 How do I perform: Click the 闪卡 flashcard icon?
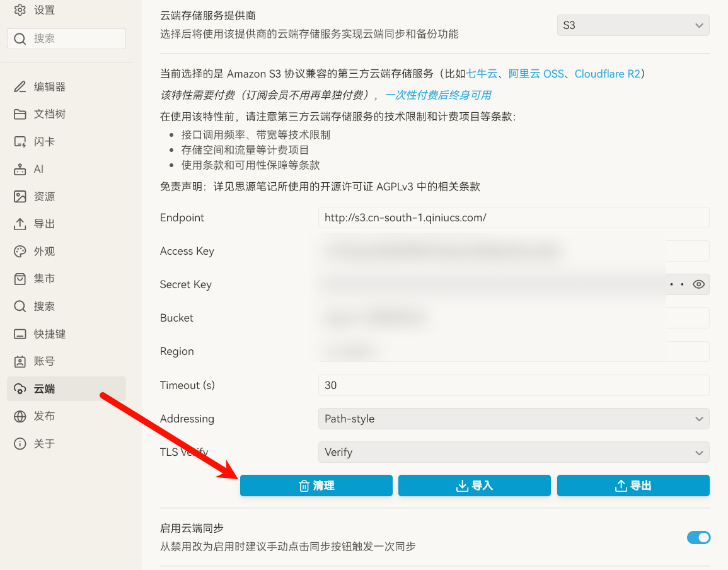tap(20, 142)
